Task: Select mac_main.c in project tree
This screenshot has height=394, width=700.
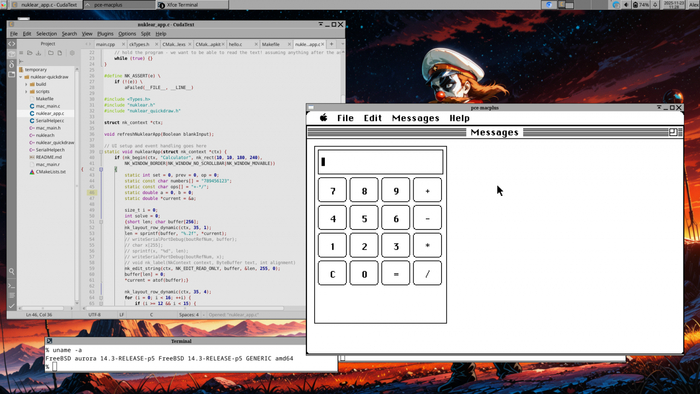Action: point(48,106)
